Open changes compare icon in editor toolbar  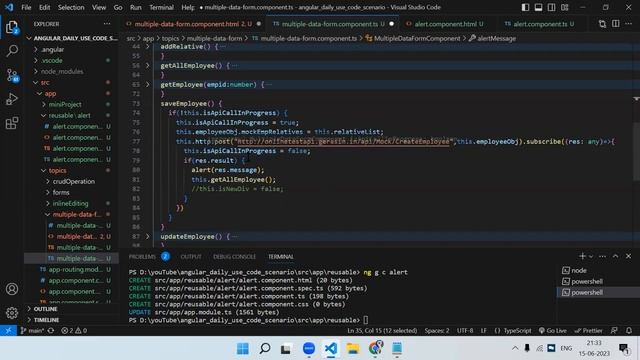click(x=602, y=24)
